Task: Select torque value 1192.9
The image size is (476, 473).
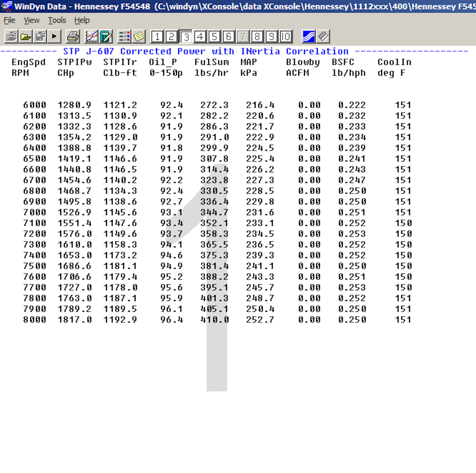Action: (x=120, y=319)
